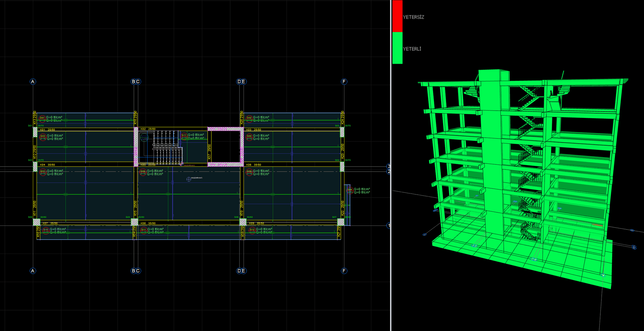The image size is (644, 331).
Task: Pick the D07 slab marker circle
Action: 43,173
